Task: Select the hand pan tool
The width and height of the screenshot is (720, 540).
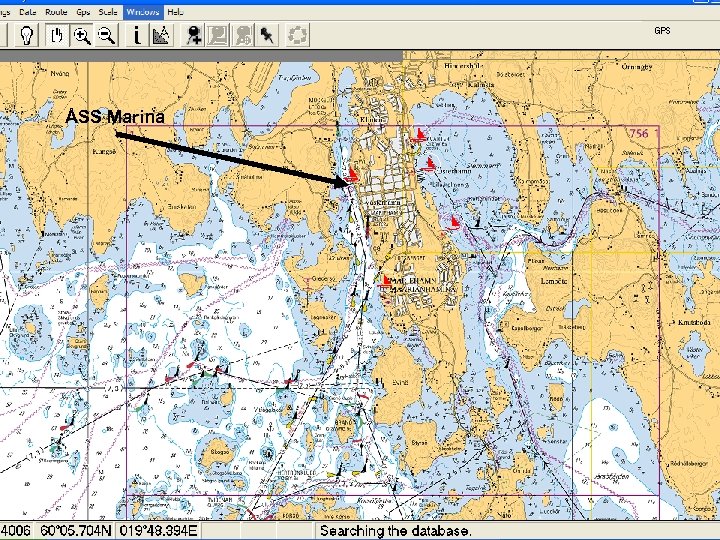Action: tap(57, 35)
